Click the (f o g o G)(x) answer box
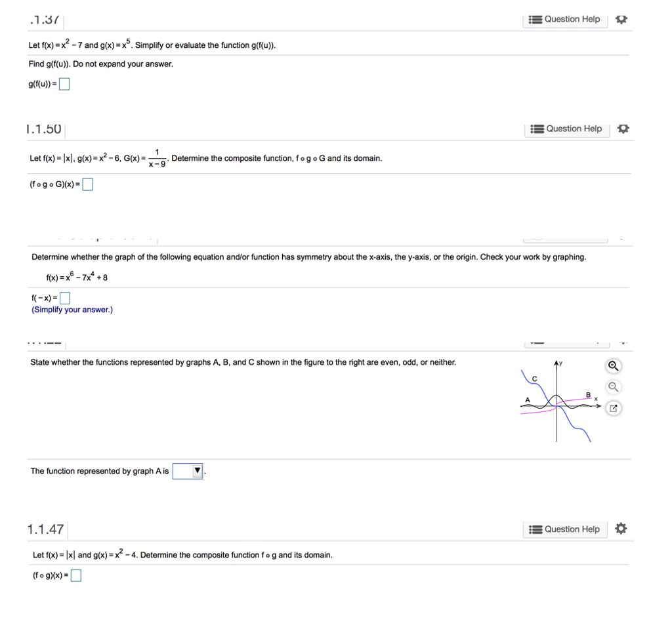This screenshot has width=672, height=637. coord(87,184)
